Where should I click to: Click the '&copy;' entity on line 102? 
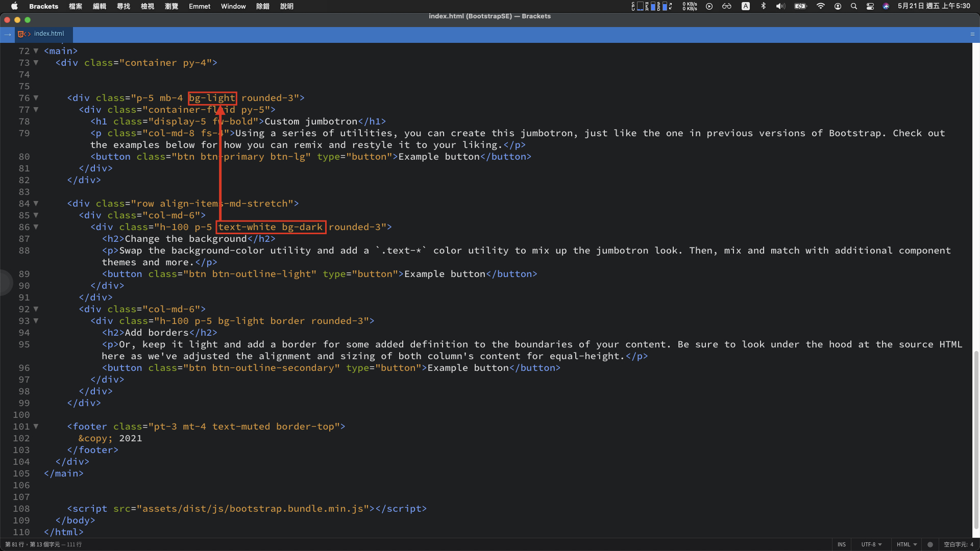point(95,438)
